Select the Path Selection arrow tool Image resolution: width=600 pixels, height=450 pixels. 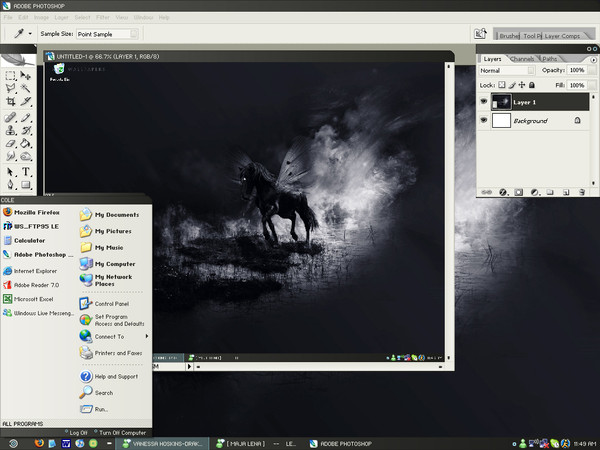10,172
